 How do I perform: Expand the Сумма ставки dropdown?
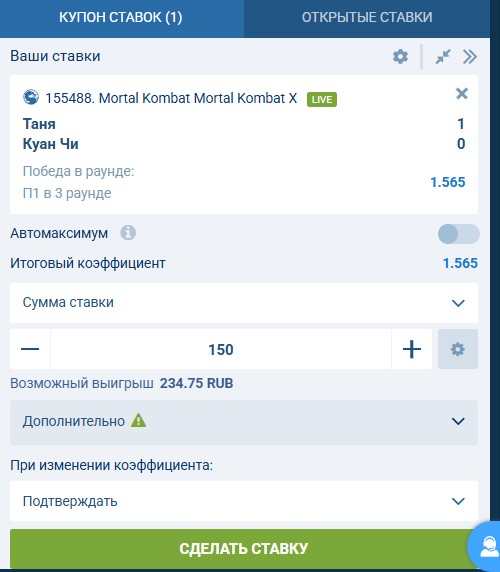(x=244, y=303)
